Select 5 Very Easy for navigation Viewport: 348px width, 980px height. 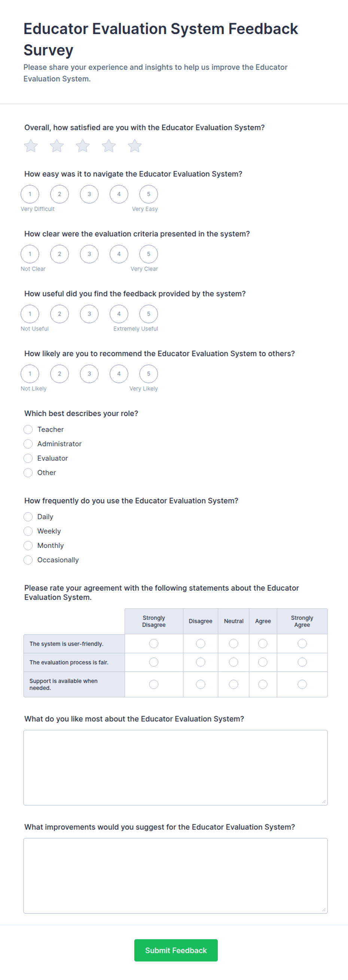pyautogui.click(x=149, y=194)
